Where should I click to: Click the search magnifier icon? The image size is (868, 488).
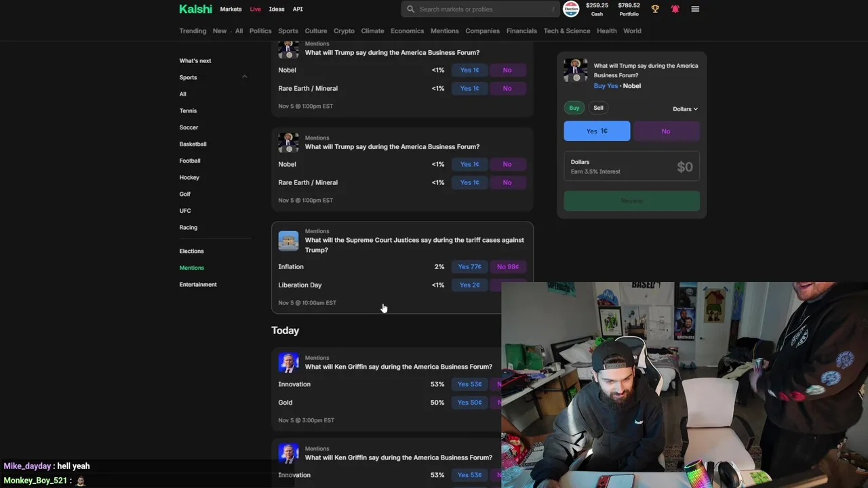[x=410, y=9]
